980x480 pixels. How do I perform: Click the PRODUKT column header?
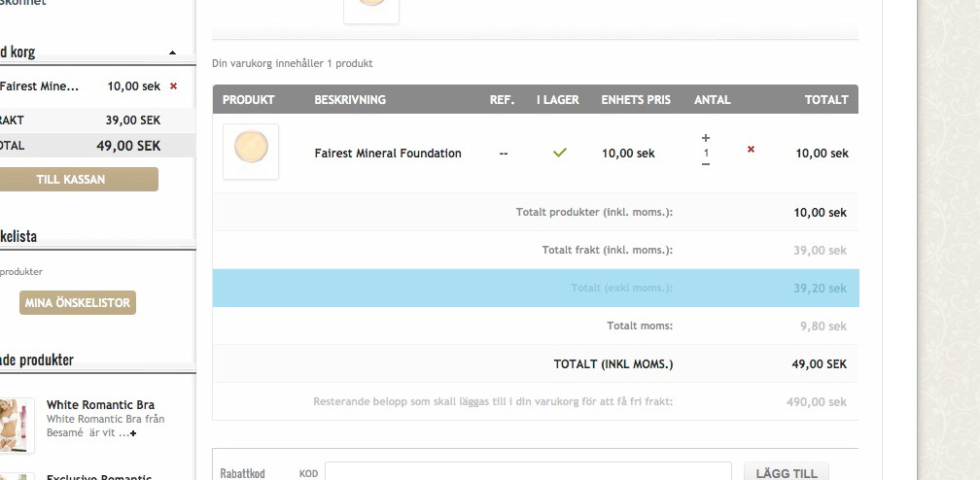click(x=248, y=99)
